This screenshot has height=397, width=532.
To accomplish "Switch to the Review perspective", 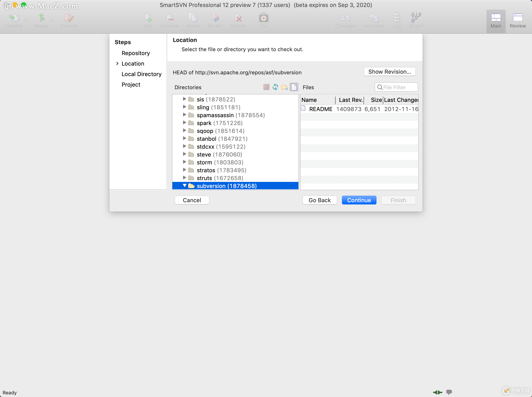I will (518, 21).
